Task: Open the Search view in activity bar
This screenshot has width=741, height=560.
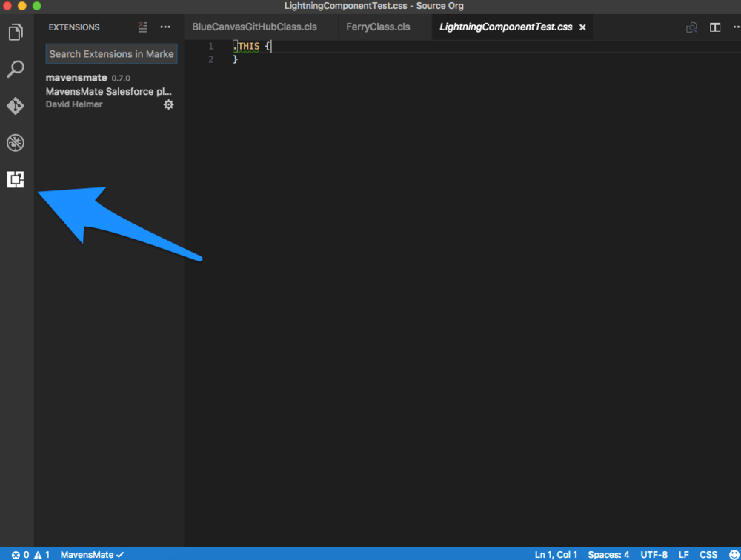Action: tap(16, 69)
